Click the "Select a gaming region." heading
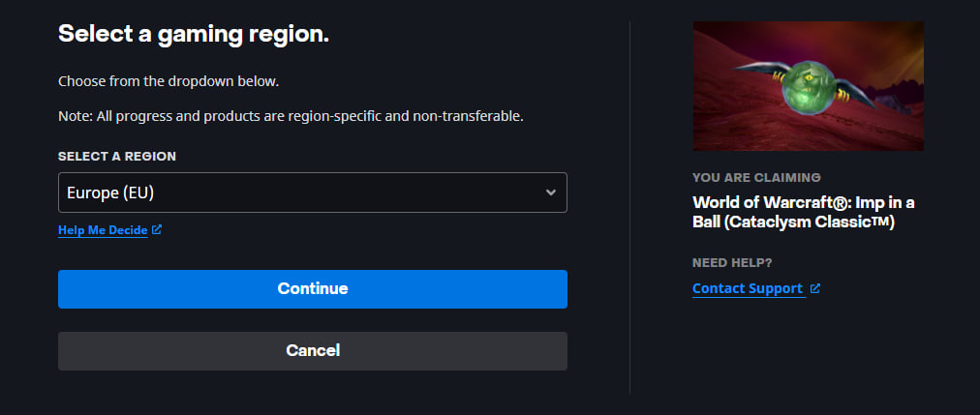Screen dimensions: 980x415 point(194,34)
